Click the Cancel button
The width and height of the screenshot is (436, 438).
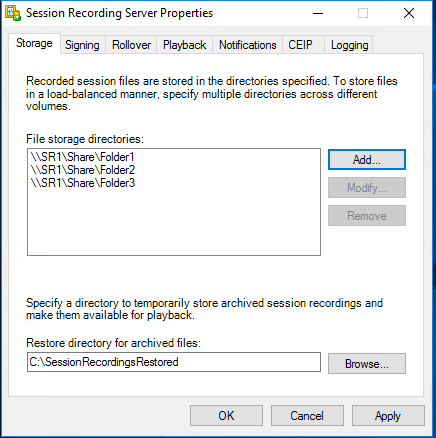[x=307, y=416]
